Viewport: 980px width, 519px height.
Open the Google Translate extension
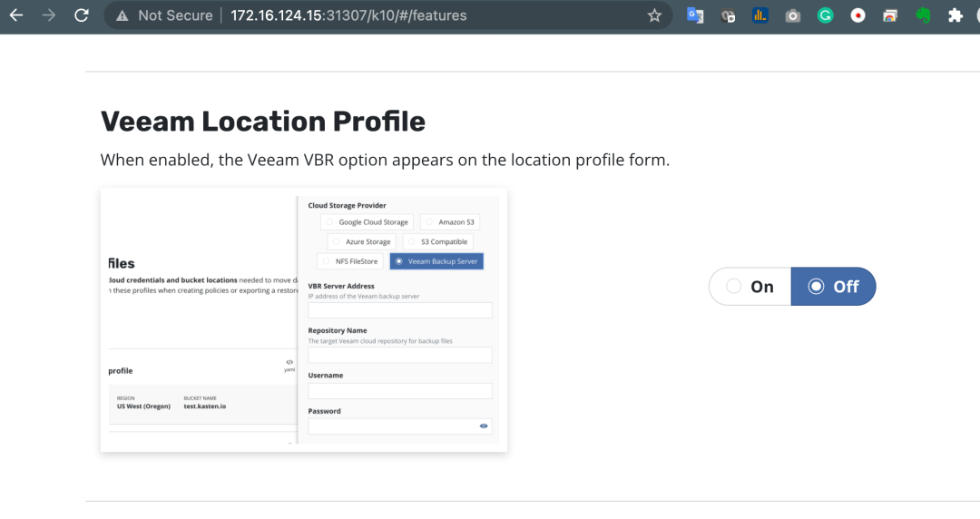coord(695,15)
